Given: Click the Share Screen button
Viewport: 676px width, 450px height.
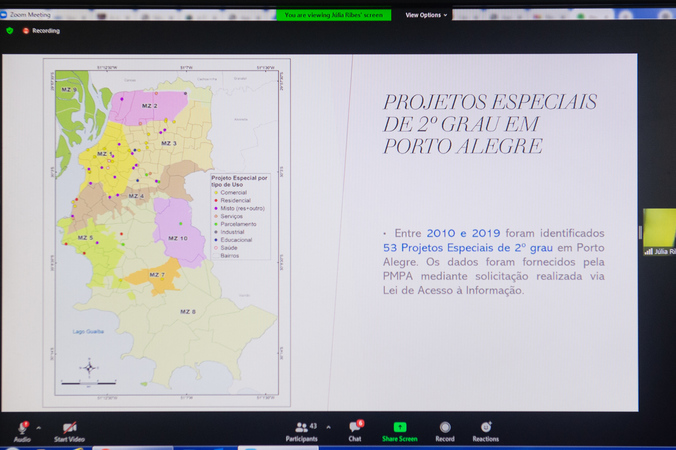Looking at the screenshot, I should pos(400,432).
